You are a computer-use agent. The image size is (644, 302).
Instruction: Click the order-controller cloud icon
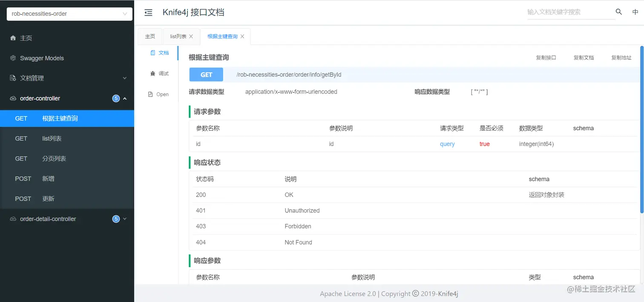(x=13, y=98)
